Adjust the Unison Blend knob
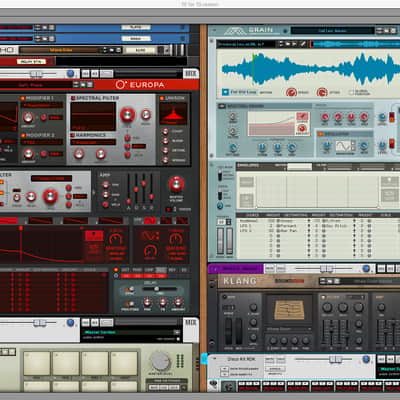Screen dimensions: 400x400 pos(165,141)
